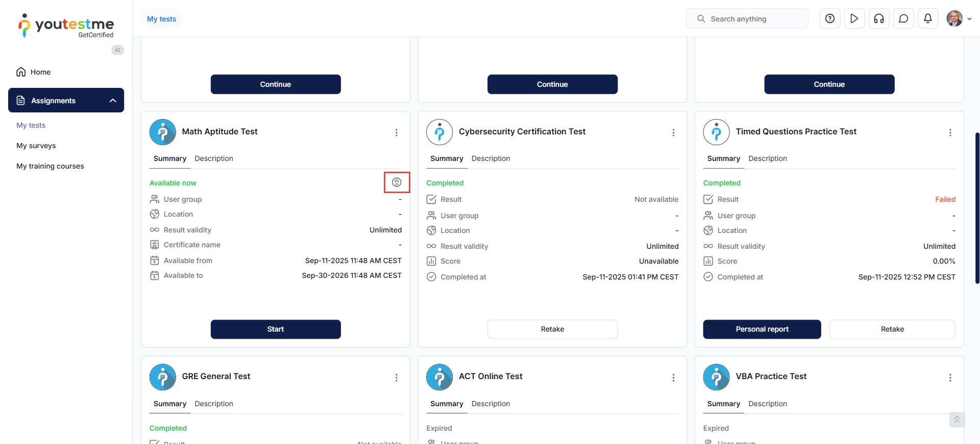The image size is (980, 444).
Task: Click the scroll-to-top arrow button
Action: click(957, 419)
